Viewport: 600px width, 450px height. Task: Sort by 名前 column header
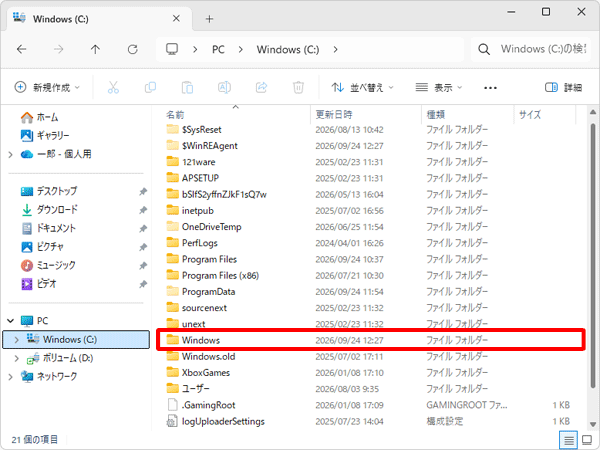(x=175, y=114)
